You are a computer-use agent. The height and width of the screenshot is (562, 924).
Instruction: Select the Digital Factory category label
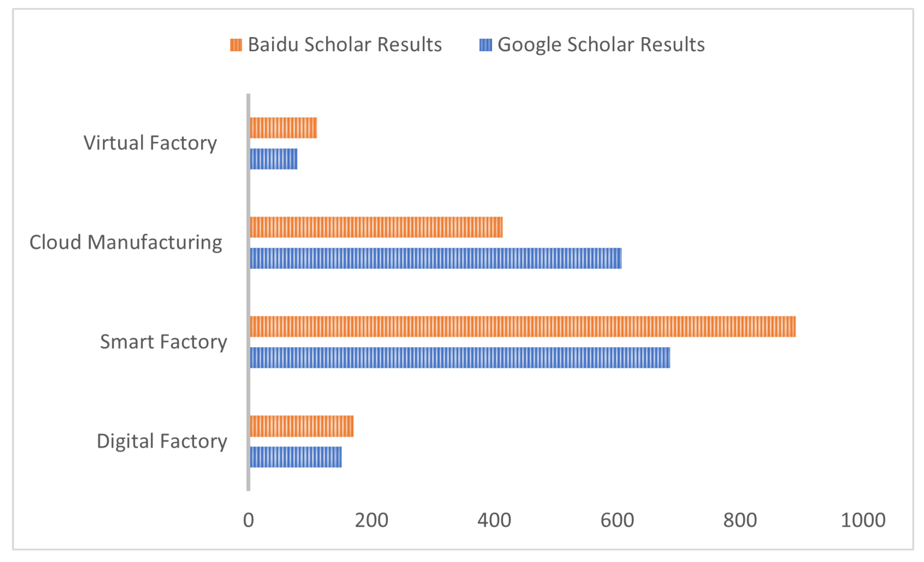[162, 441]
